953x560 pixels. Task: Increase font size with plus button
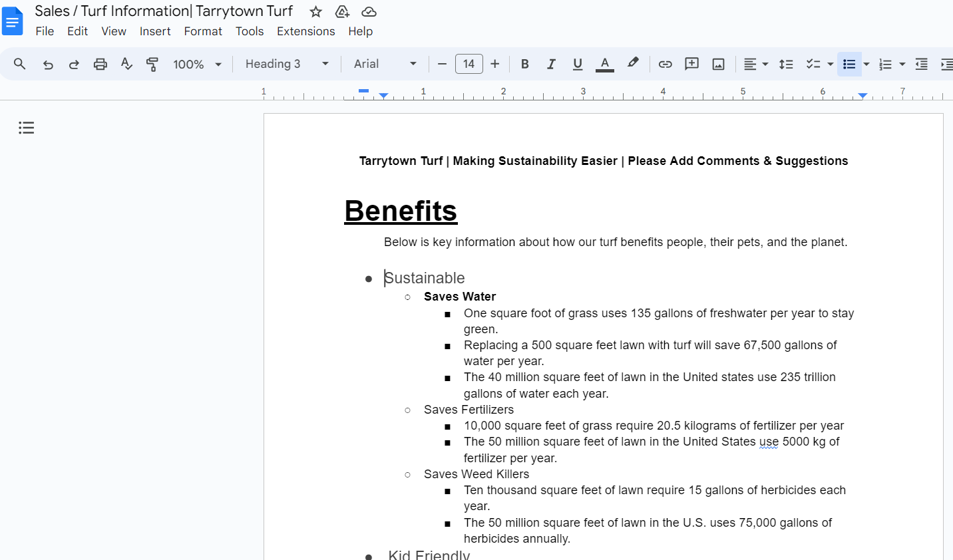pos(495,64)
